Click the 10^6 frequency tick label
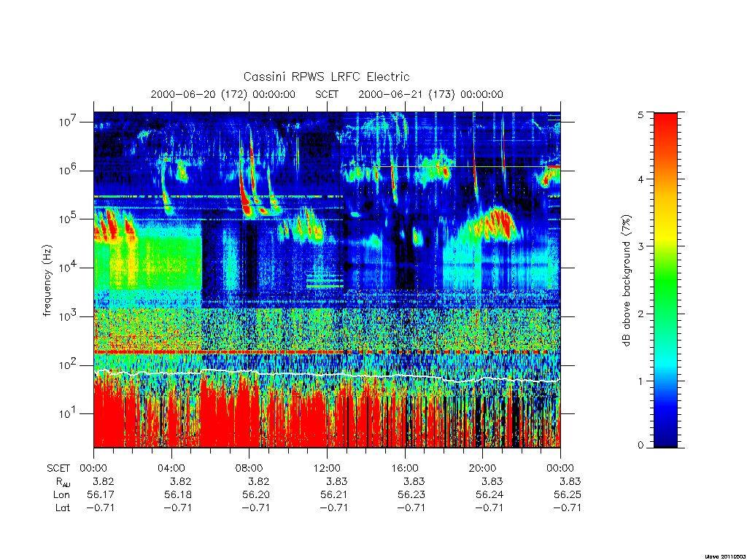747x560 pixels. coord(68,170)
